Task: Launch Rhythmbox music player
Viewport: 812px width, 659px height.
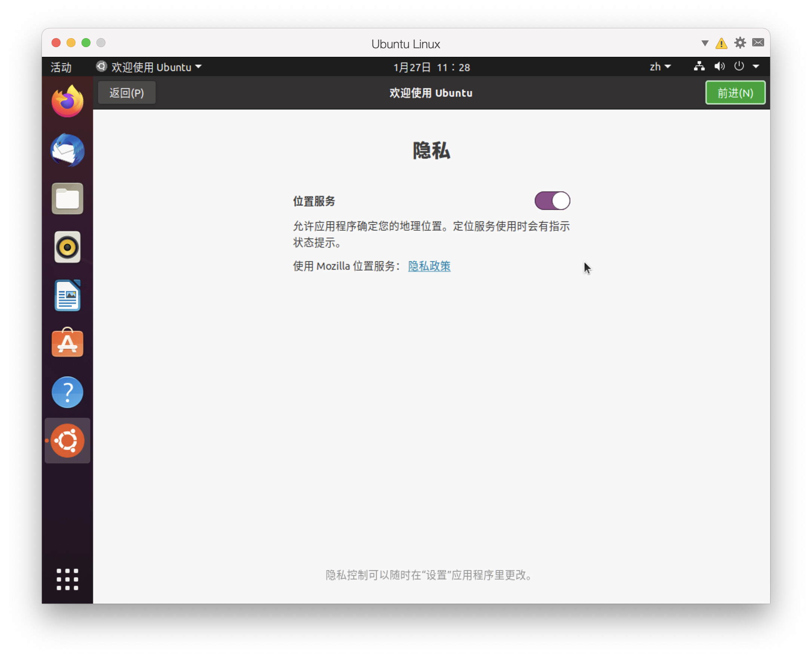Action: (67, 247)
